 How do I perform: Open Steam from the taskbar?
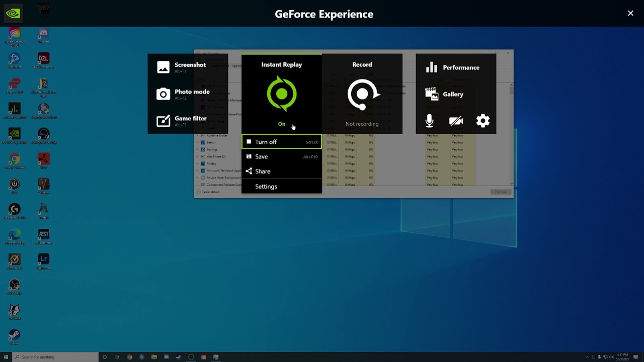(179, 357)
